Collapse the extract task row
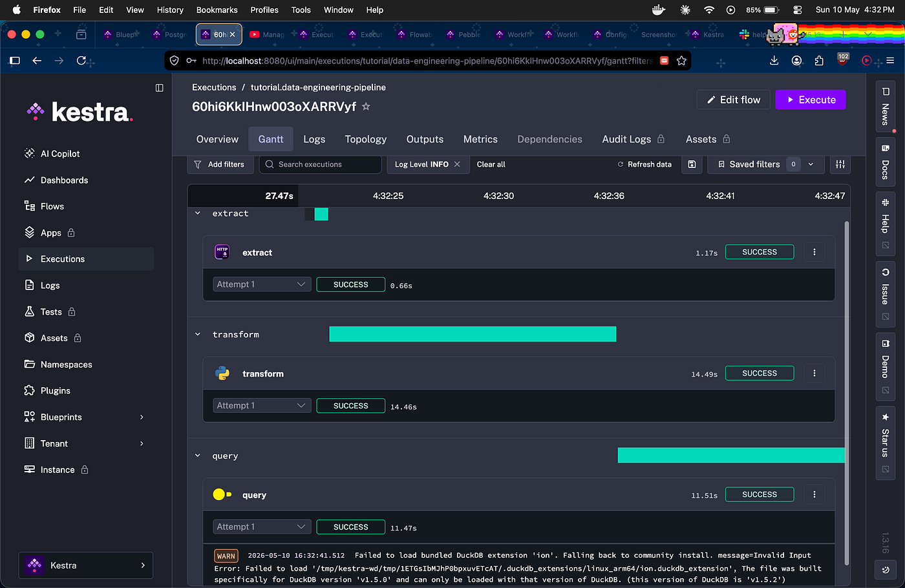905x588 pixels. 198,213
